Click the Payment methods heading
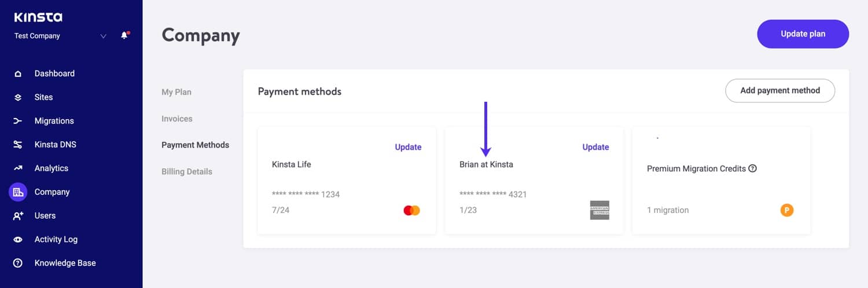Viewport: 868px width, 288px height. tap(300, 91)
